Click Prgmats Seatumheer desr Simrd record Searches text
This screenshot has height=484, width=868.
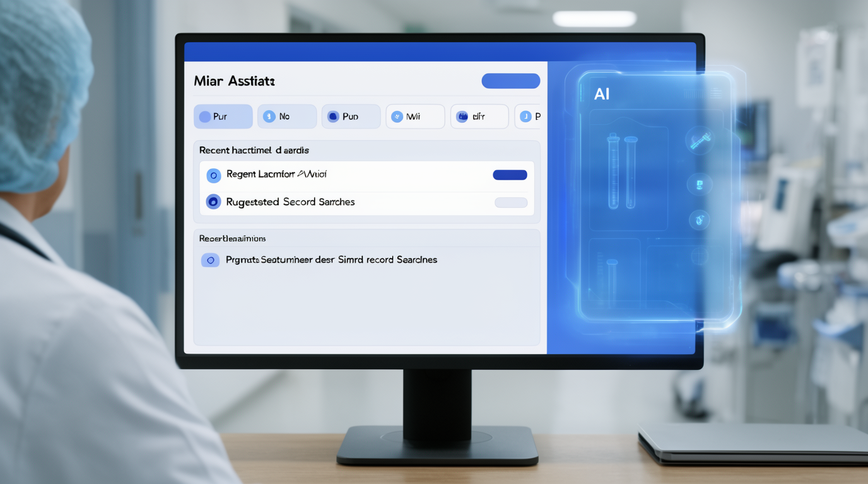tap(331, 260)
